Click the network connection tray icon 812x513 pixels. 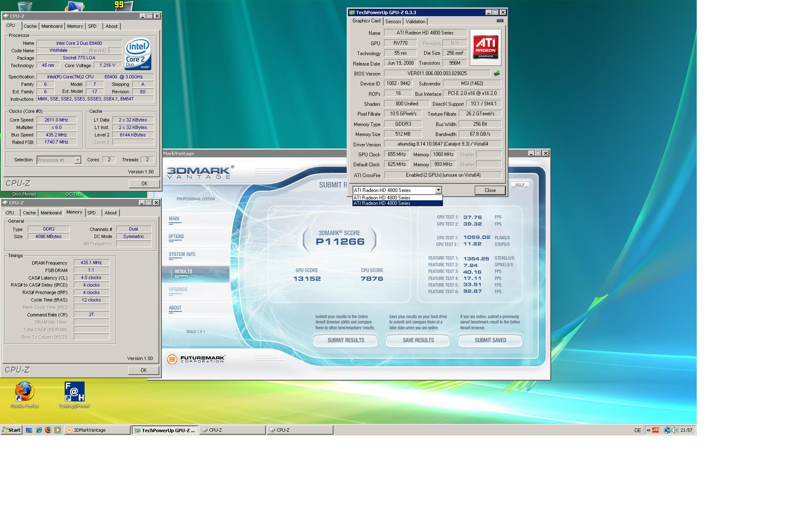tap(667, 430)
